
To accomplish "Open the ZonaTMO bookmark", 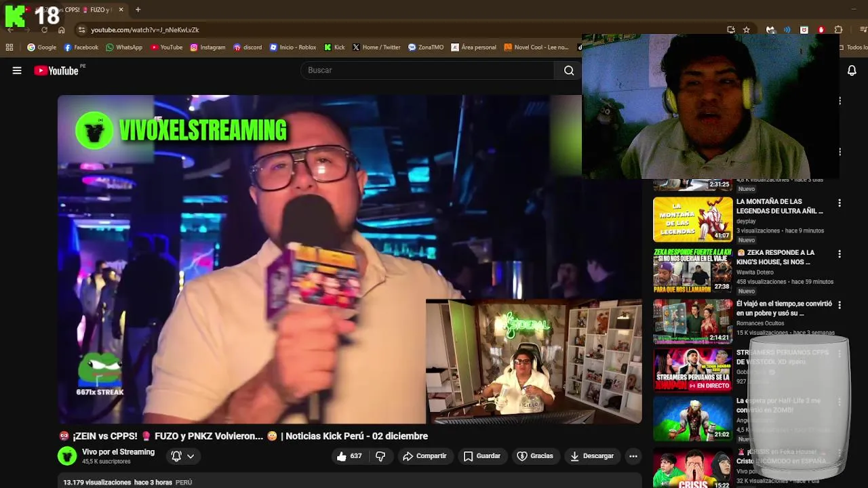I will (x=426, y=47).
